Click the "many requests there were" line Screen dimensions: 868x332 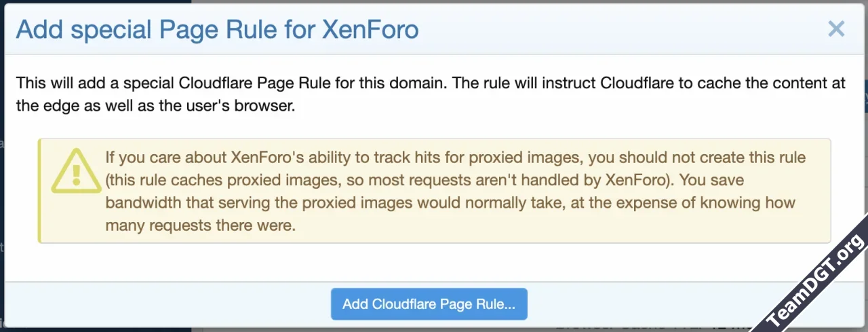tap(201, 225)
